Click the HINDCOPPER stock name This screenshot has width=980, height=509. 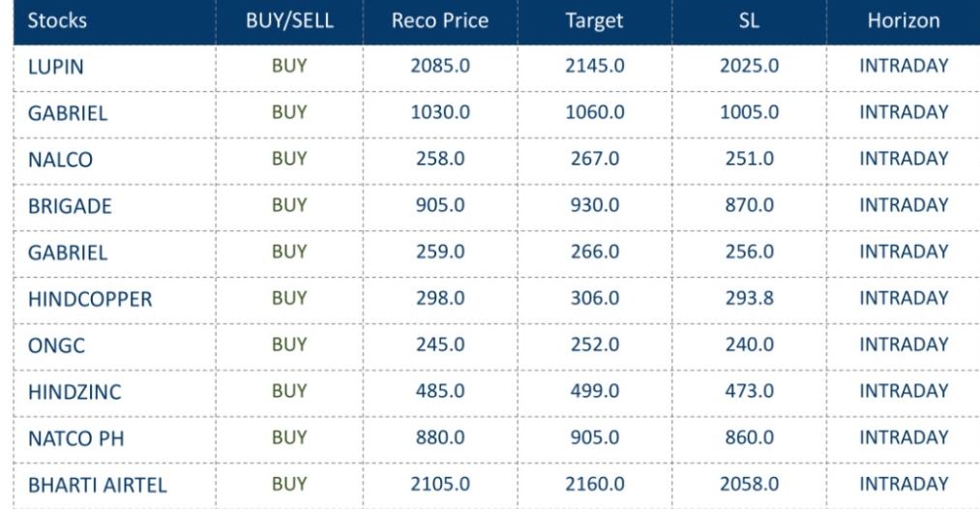90,299
